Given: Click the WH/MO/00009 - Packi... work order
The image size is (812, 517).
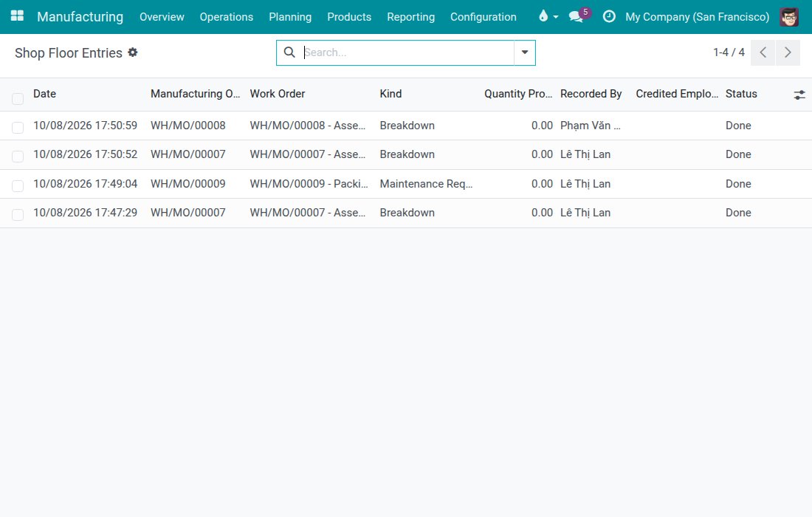Looking at the screenshot, I should click(309, 184).
